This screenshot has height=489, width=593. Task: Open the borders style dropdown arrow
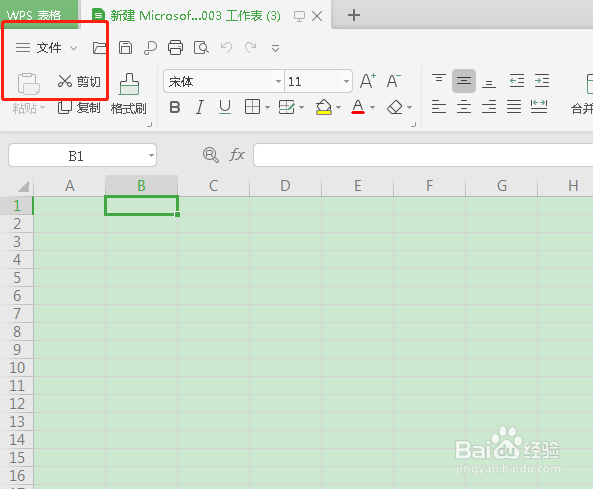pos(267,108)
